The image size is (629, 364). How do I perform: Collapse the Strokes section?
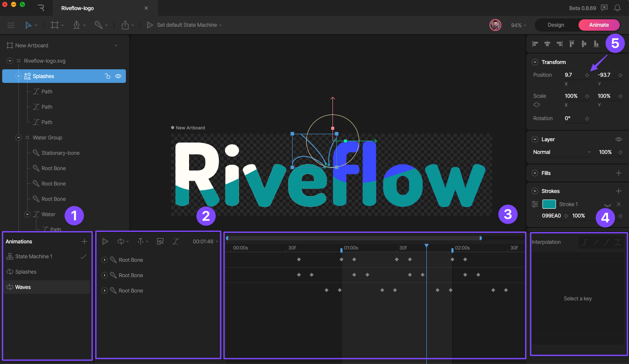(535, 191)
